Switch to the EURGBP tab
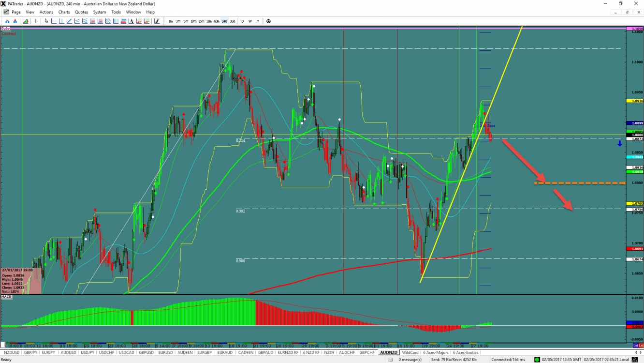This screenshot has width=644, height=363. (205, 352)
